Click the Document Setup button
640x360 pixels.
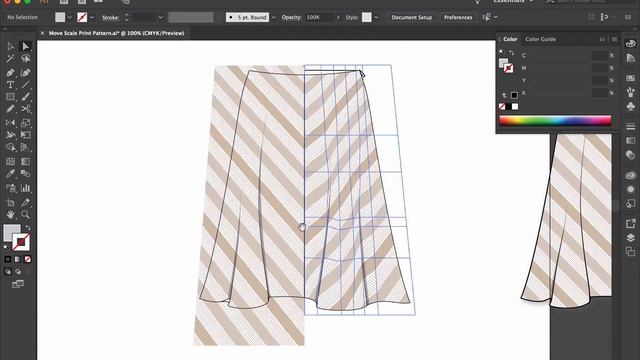411,17
